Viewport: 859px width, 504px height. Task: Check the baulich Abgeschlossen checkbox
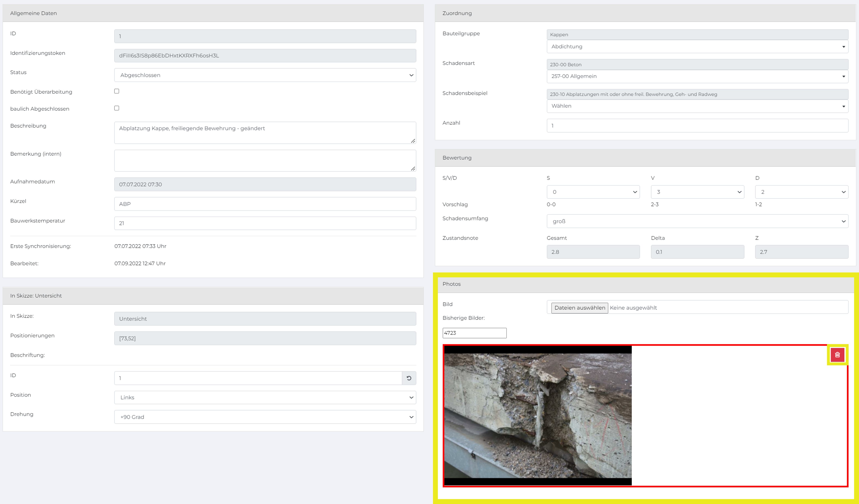[117, 108]
